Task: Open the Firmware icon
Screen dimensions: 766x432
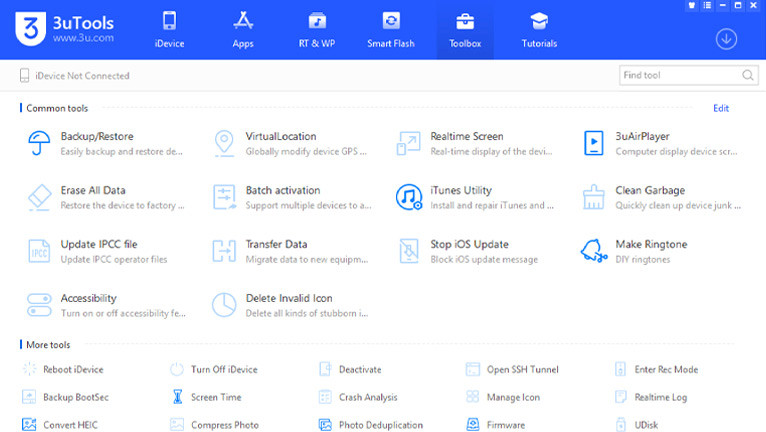Action: tap(472, 424)
